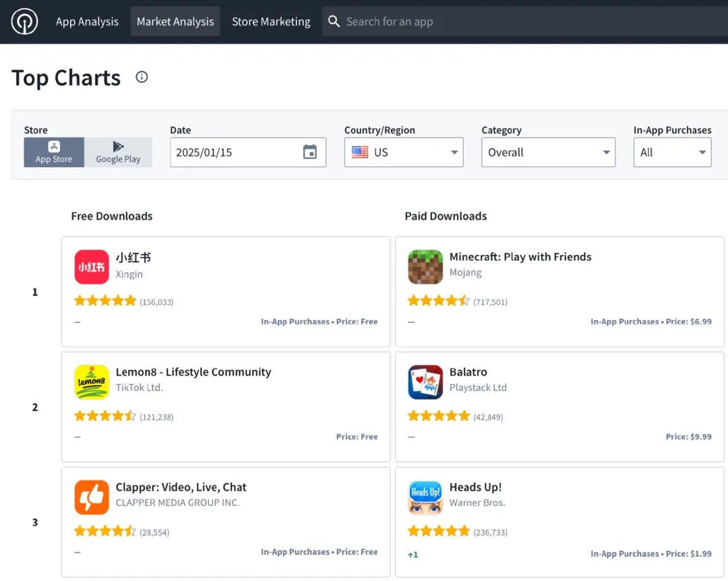Open the In-App Purchases All dropdown

pos(672,152)
